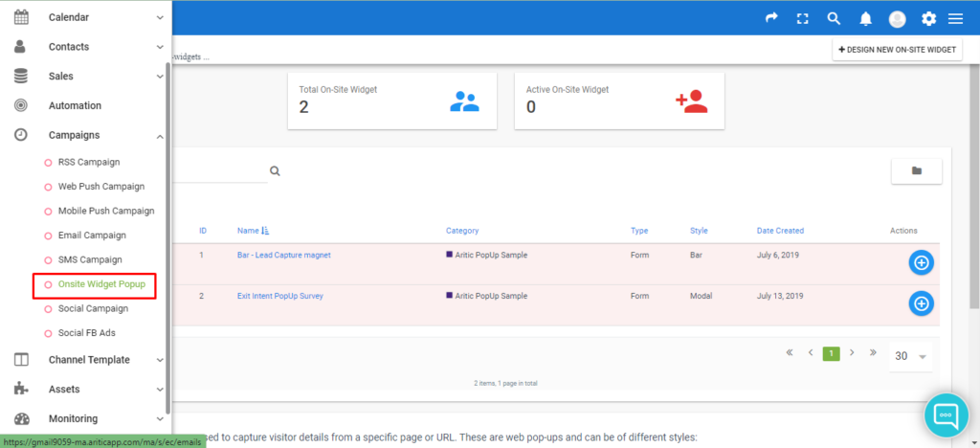The width and height of the screenshot is (980, 448).
Task: Open the notifications bell
Action: (x=865, y=19)
